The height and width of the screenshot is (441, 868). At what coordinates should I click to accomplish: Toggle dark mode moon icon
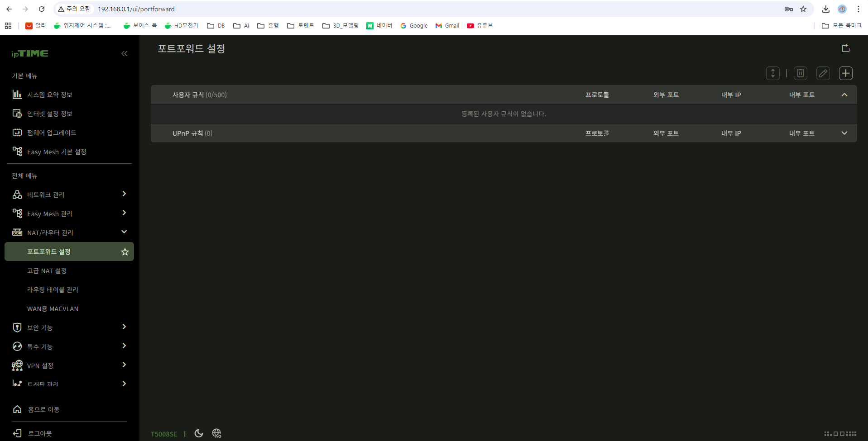(199, 433)
